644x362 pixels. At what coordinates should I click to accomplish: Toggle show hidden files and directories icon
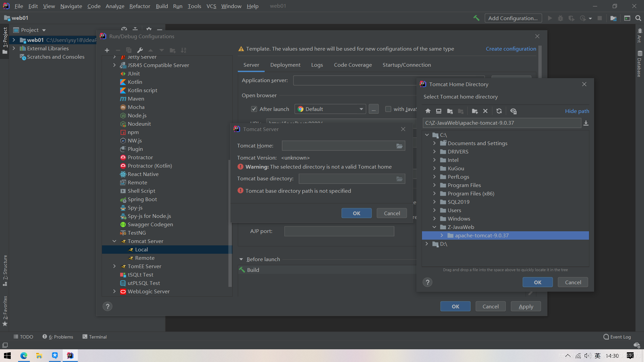coord(514,111)
